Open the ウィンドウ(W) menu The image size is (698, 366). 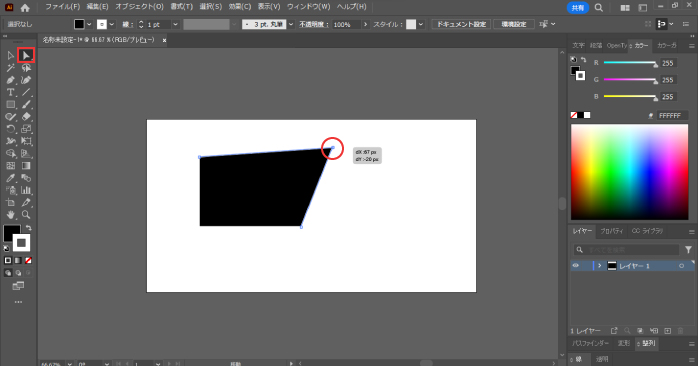(x=308, y=7)
